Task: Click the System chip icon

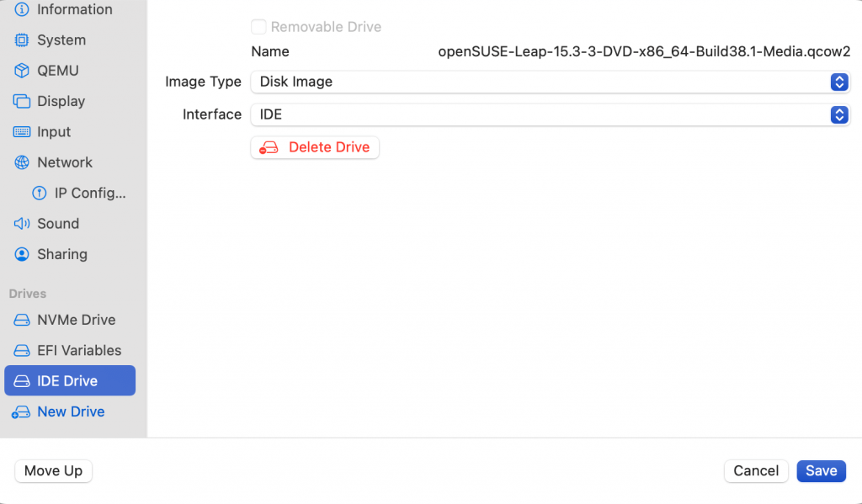Action: click(21, 40)
